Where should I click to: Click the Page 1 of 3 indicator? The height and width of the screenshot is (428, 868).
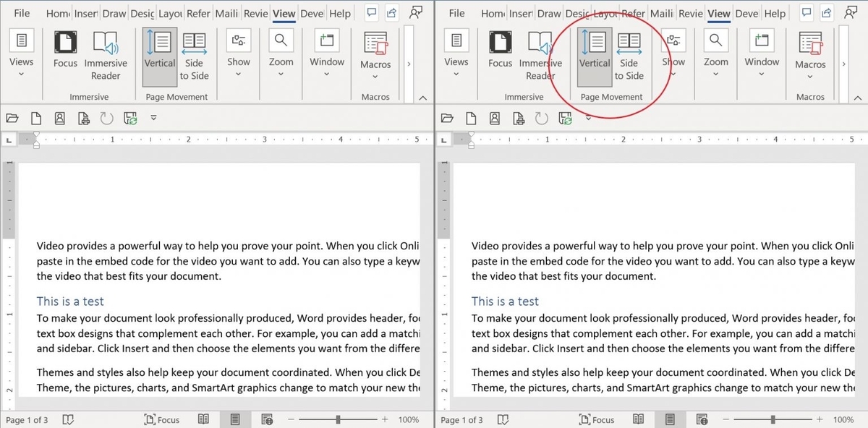click(x=27, y=419)
